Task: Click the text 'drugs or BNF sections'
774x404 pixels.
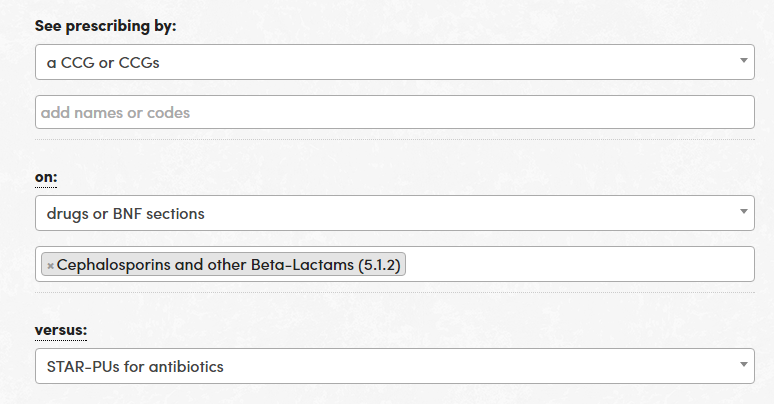Action: tap(127, 214)
